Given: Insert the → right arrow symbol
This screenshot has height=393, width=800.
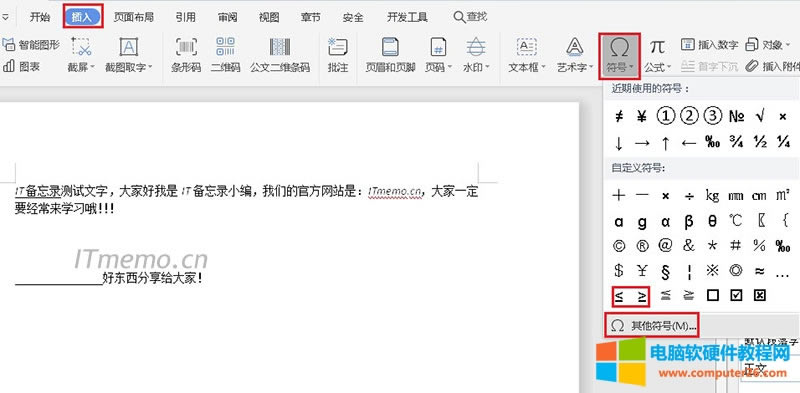Looking at the screenshot, I should (x=642, y=143).
